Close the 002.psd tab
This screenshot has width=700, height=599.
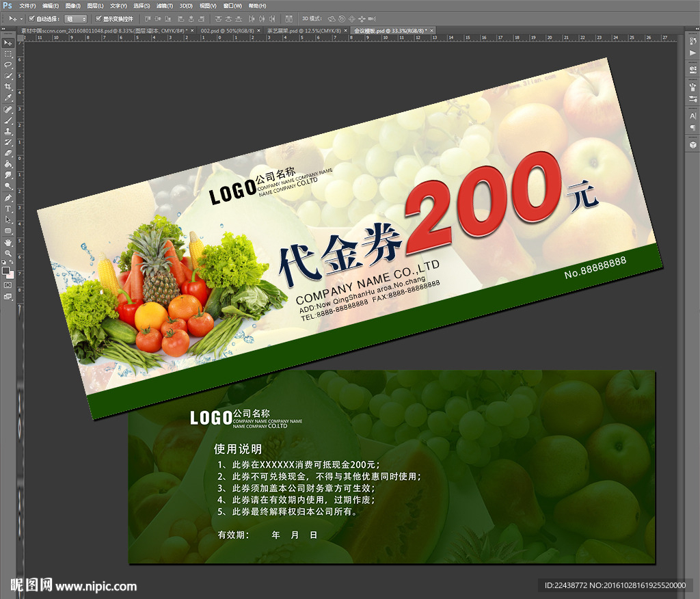(258, 31)
